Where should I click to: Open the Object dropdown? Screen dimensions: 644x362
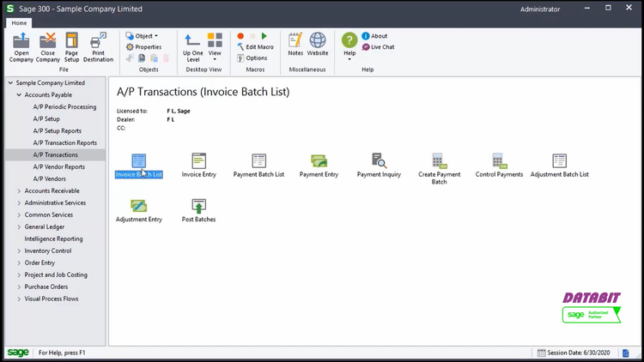142,36
